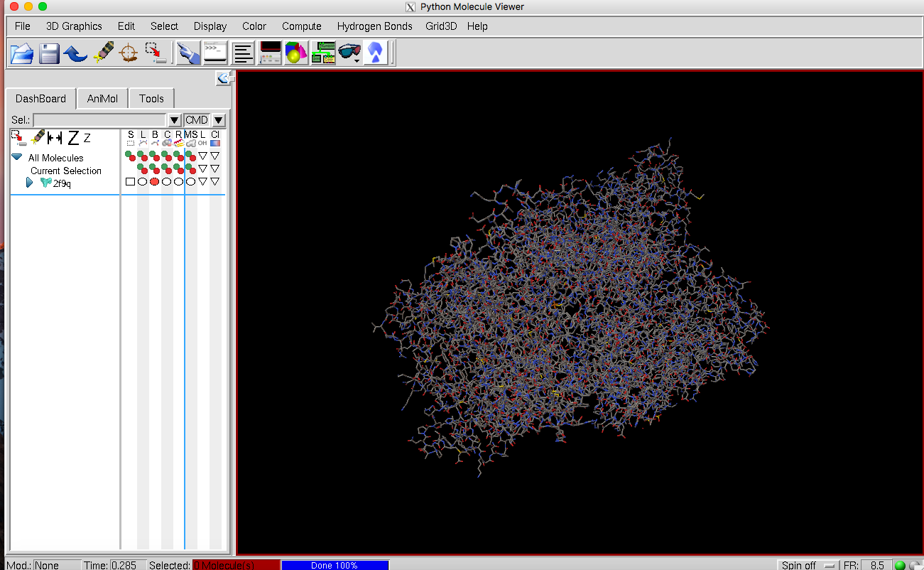Viewport: 924px width, 570px height.
Task: Click the small Z icon in dashboard
Action: click(87, 138)
